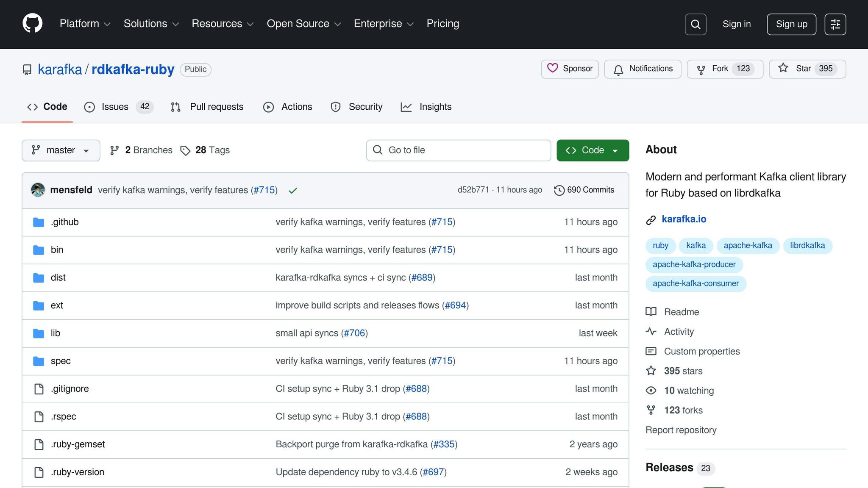Open the karafka.io website link
This screenshot has height=488, width=868.
pyautogui.click(x=684, y=219)
